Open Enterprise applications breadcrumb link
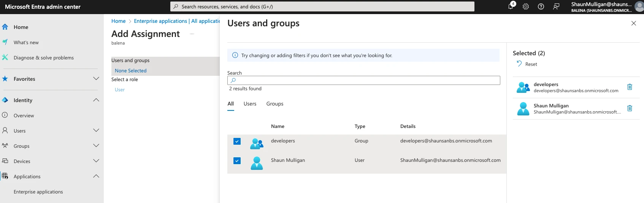 coord(177,21)
